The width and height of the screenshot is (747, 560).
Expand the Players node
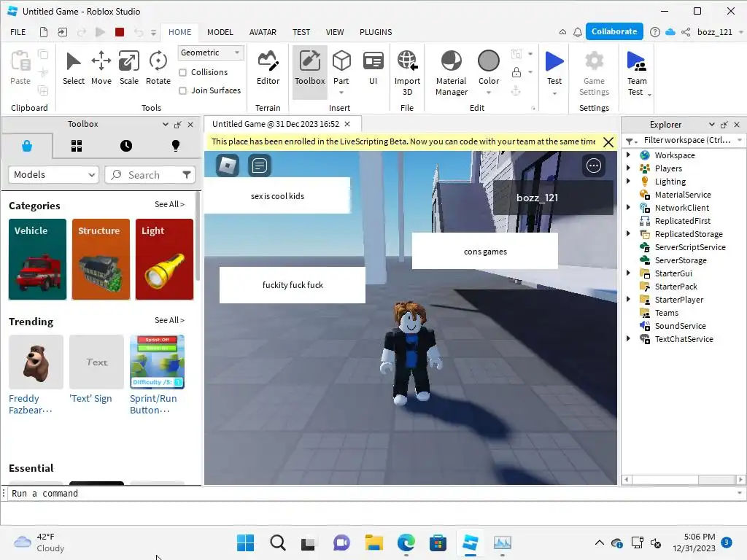click(628, 168)
